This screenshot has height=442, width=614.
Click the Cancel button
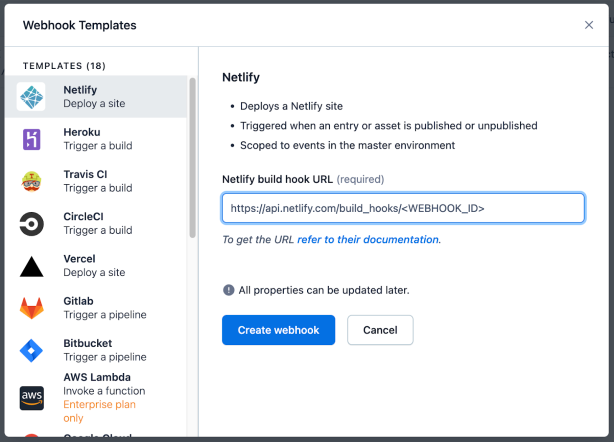380,330
